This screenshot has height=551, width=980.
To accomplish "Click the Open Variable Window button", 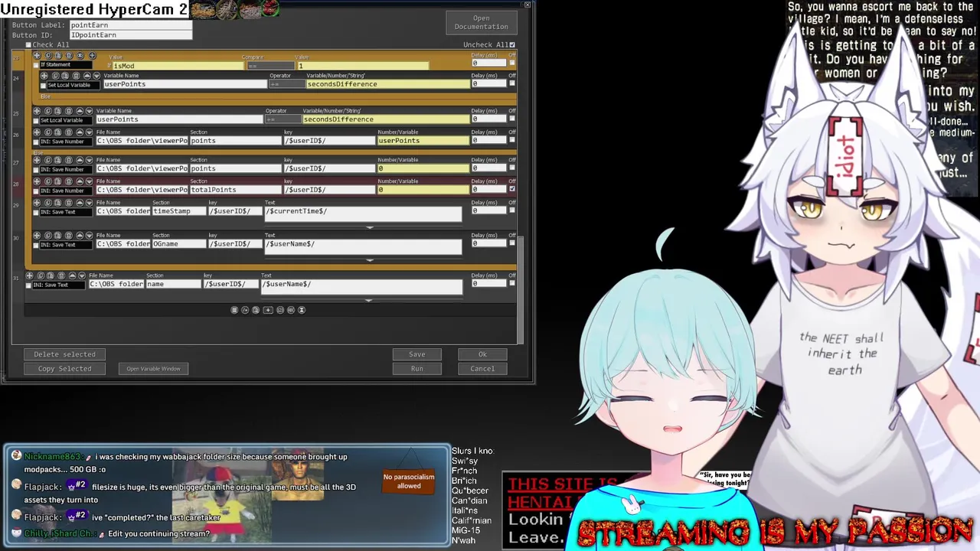I will coord(153,369).
